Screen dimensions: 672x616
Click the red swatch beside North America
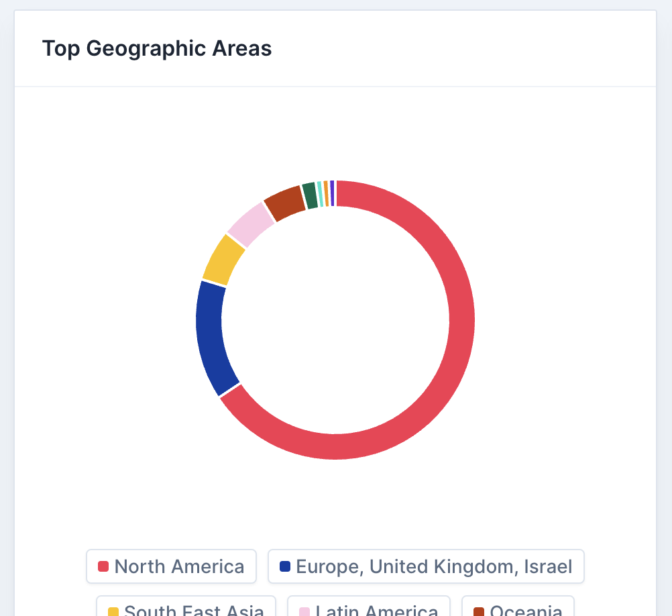(103, 566)
